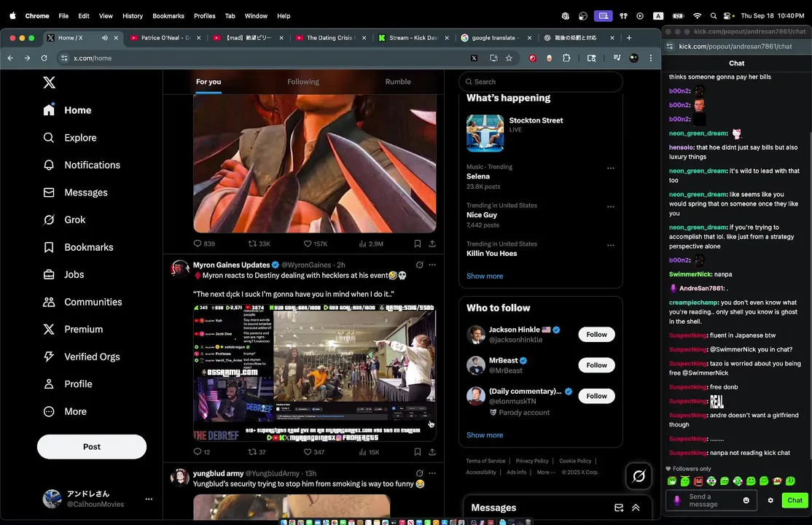Follow Jackson Hinkle
Screen dimensions: 812x525
point(596,334)
